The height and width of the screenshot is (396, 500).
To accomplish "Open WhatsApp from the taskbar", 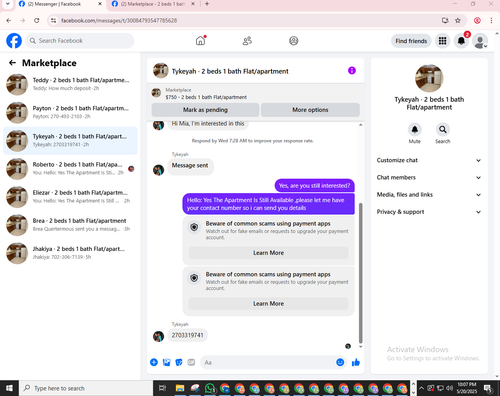I will pyautogui.click(x=210, y=388).
